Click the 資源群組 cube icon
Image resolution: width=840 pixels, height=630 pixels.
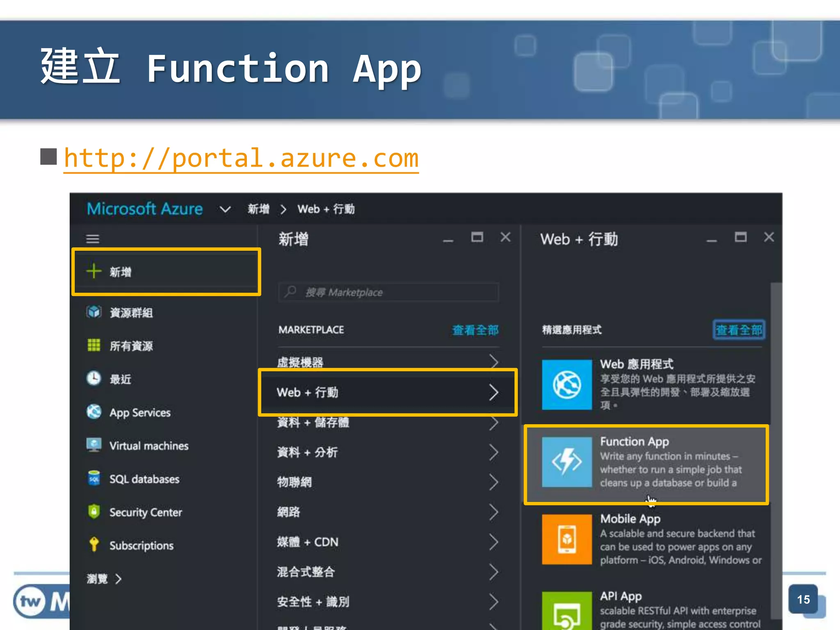click(94, 312)
